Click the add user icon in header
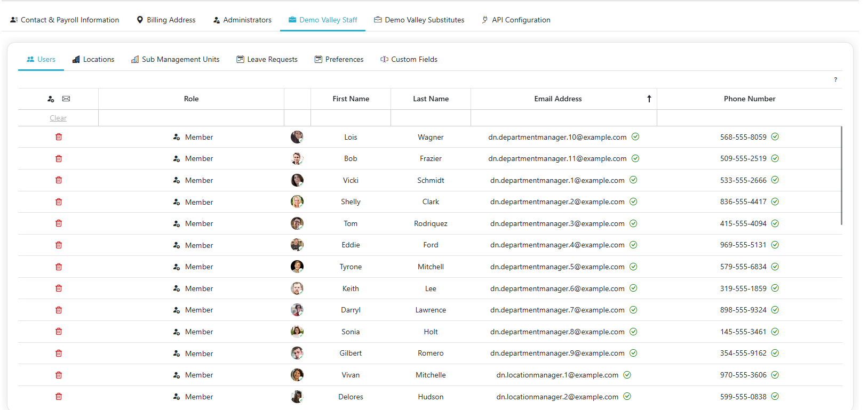The image size is (868, 410). point(51,99)
